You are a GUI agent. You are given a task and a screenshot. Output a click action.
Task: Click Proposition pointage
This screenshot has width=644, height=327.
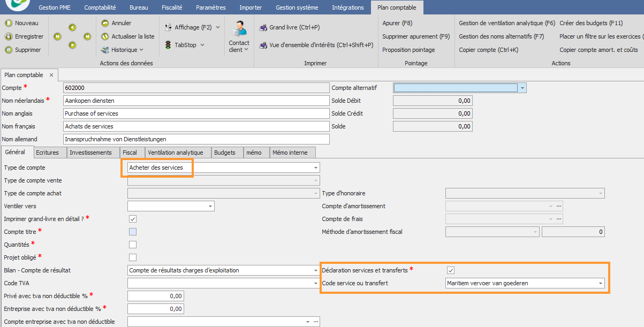click(408, 50)
